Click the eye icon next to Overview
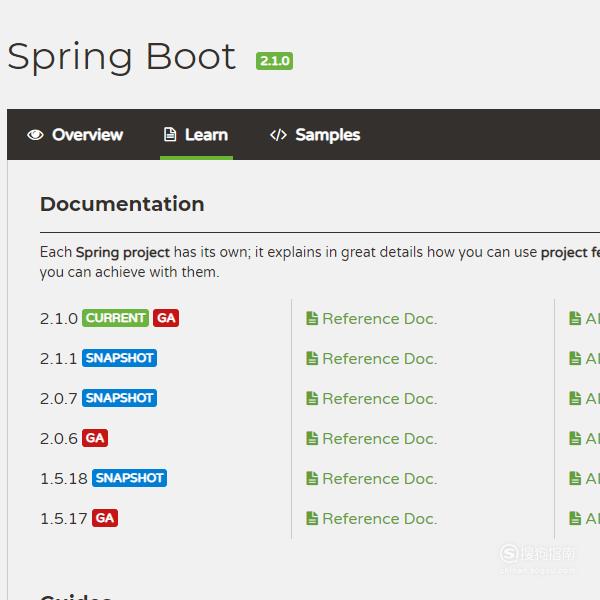 point(35,135)
